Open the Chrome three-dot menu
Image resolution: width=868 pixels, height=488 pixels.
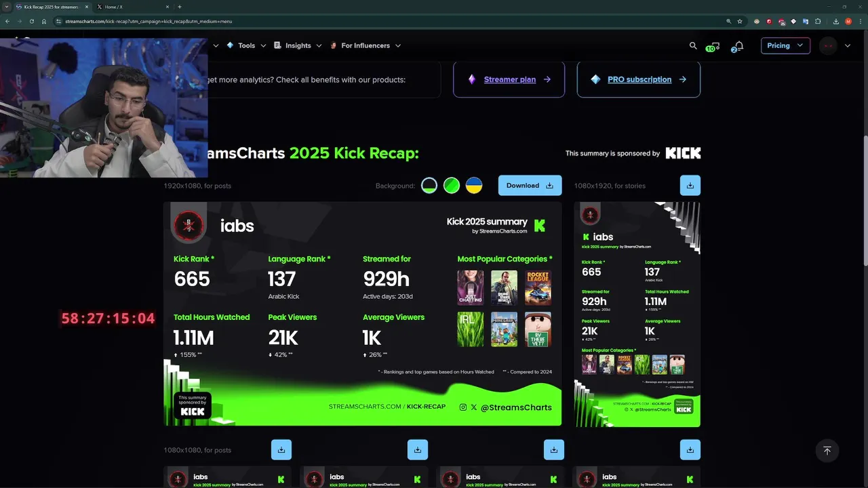click(860, 21)
